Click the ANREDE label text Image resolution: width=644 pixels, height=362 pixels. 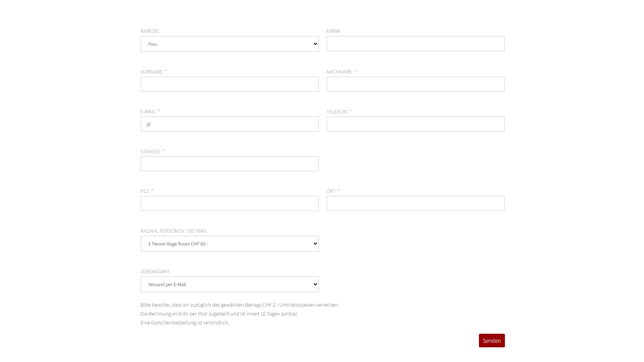tap(150, 31)
